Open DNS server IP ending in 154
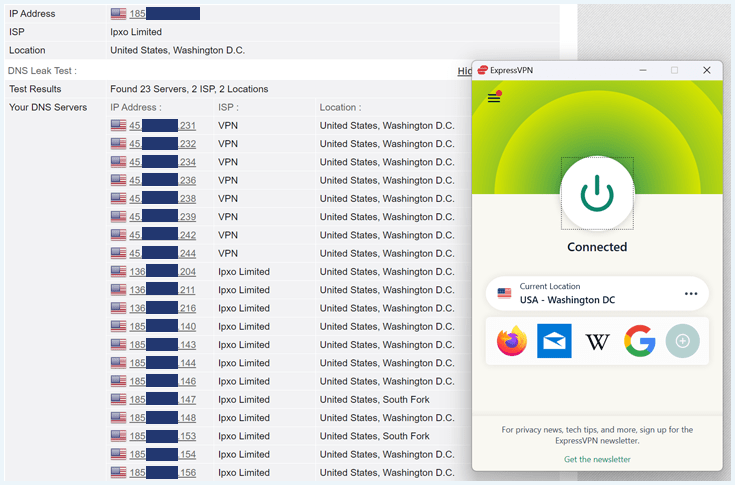 point(163,455)
